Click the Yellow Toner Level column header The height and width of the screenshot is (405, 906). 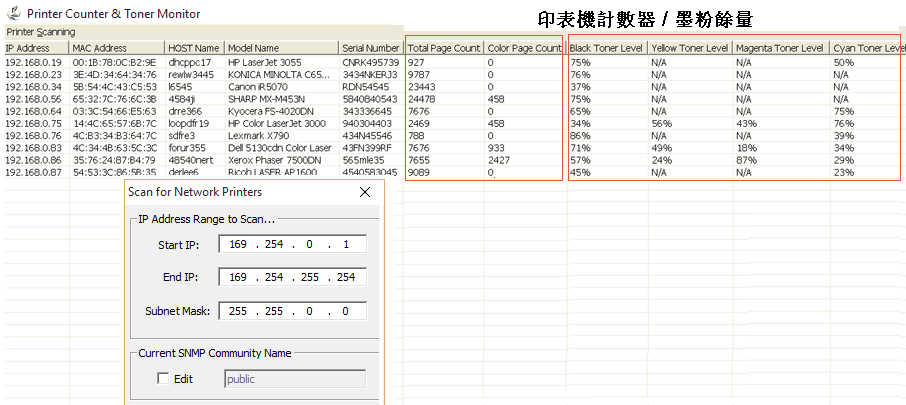pos(690,49)
